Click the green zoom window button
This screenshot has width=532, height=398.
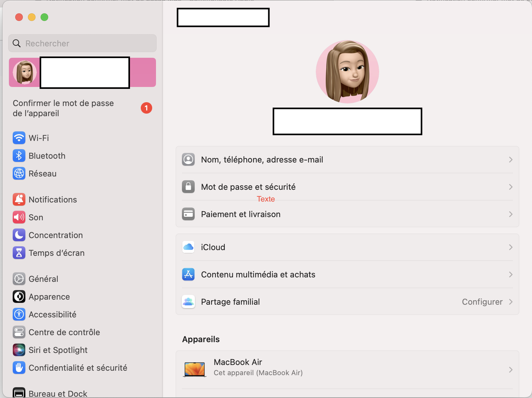pos(44,17)
